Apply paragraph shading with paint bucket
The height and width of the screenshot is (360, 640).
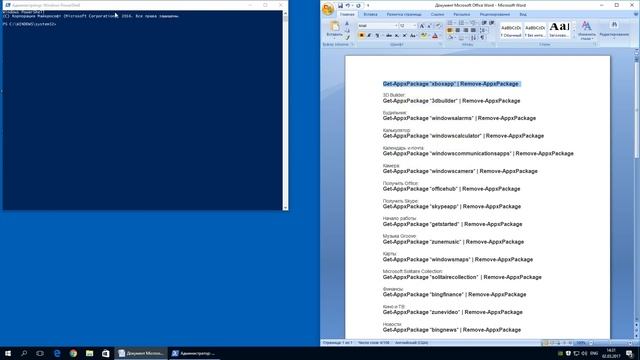click(451, 38)
